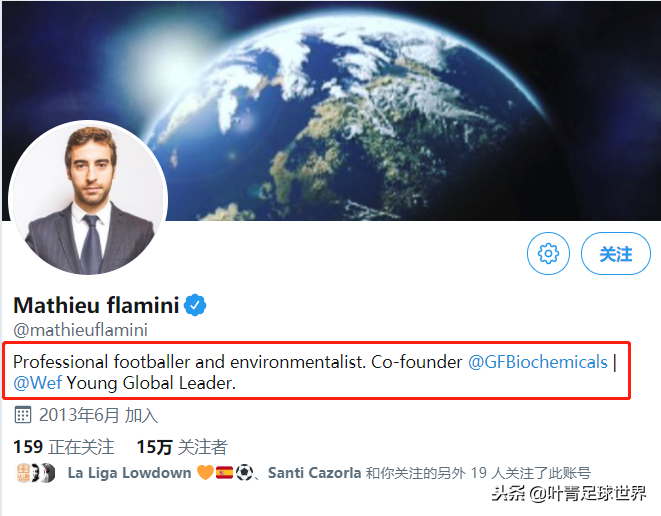
Task: Click the Spanish flag emoji
Action: (224, 473)
